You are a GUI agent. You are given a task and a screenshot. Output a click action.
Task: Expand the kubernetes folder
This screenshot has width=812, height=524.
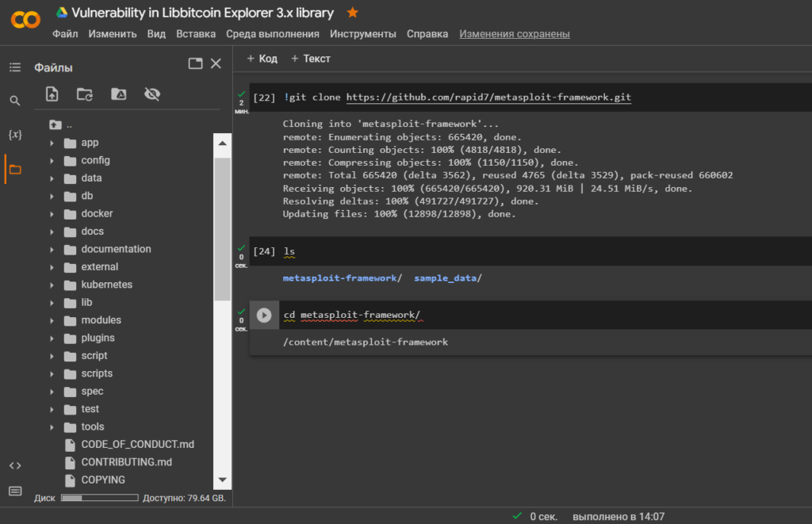(x=52, y=285)
